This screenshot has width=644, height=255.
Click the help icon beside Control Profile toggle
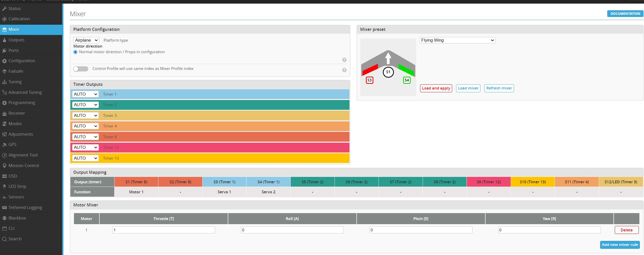point(344,70)
